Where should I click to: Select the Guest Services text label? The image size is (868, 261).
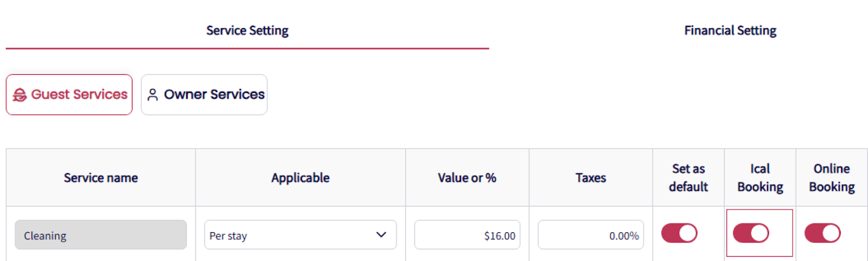click(x=79, y=94)
